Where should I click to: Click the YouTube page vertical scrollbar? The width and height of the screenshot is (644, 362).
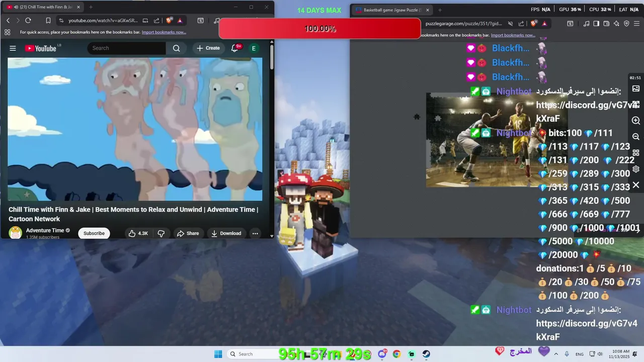272,57
